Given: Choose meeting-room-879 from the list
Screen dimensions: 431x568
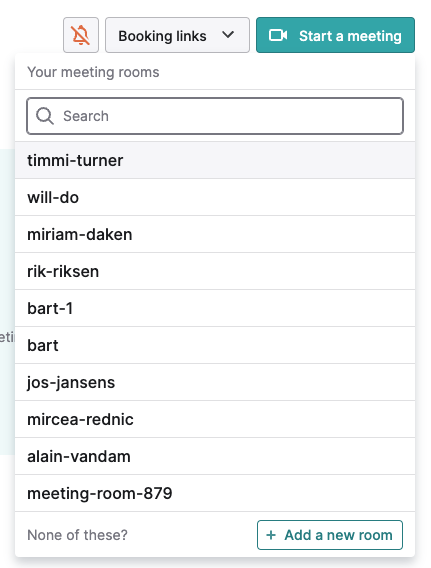Looking at the screenshot, I should (x=215, y=493).
